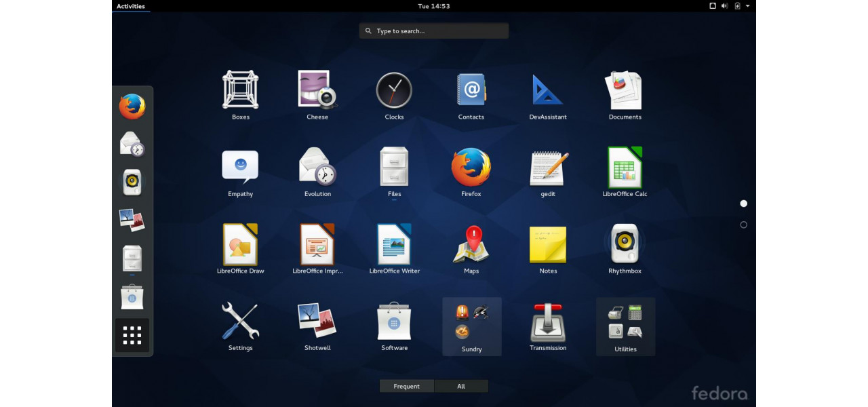Go to the first app page indicator
This screenshot has width=868, height=407.
click(x=743, y=203)
